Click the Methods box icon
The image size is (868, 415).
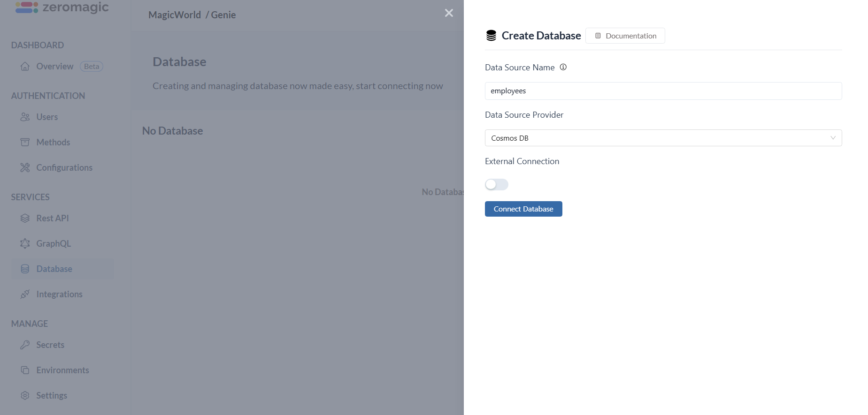pos(25,142)
